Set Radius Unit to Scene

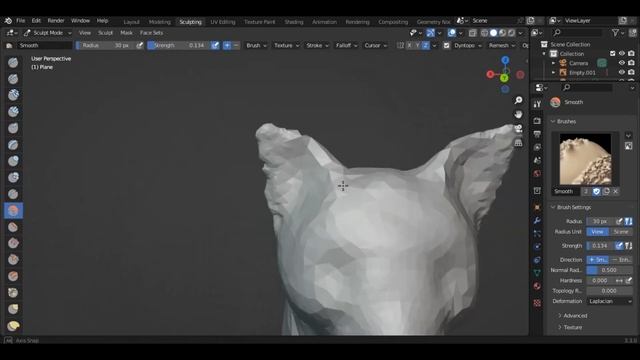(621, 232)
